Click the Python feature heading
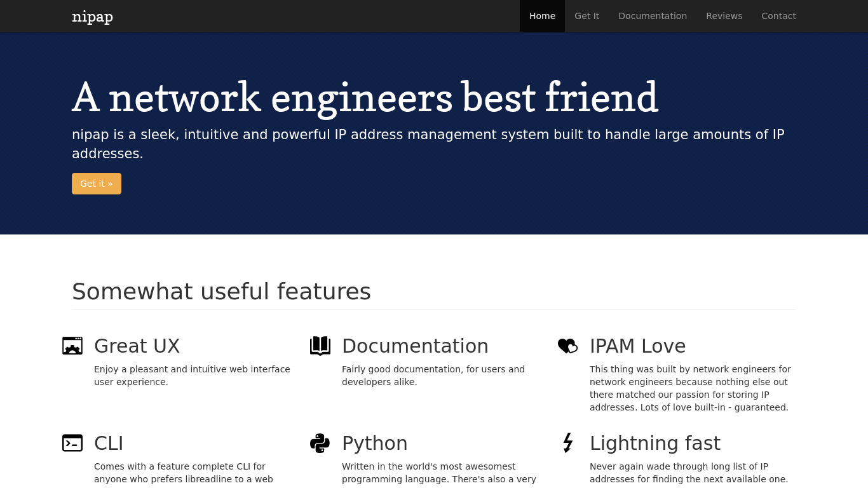Viewport: 868px width, 488px height. (374, 444)
